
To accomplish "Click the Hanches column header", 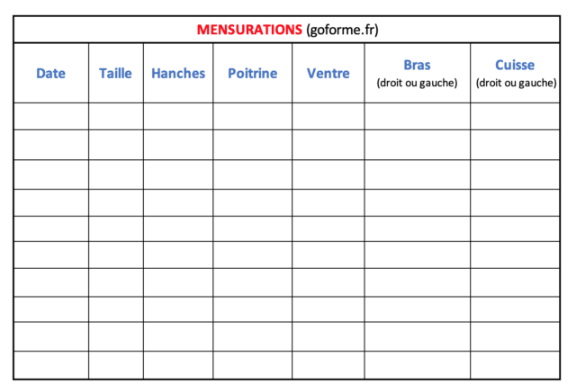I will coord(178,74).
